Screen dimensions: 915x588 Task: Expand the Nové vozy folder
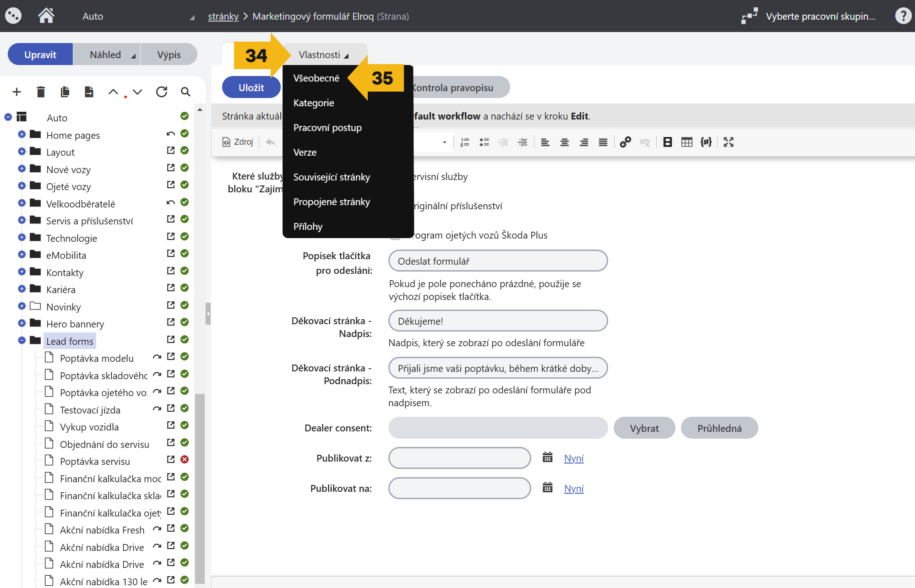(x=22, y=169)
